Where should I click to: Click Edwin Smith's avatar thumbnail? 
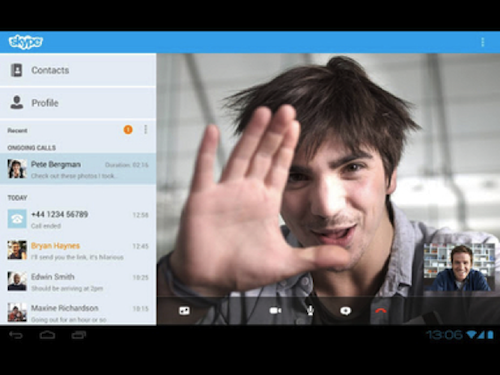(17, 281)
